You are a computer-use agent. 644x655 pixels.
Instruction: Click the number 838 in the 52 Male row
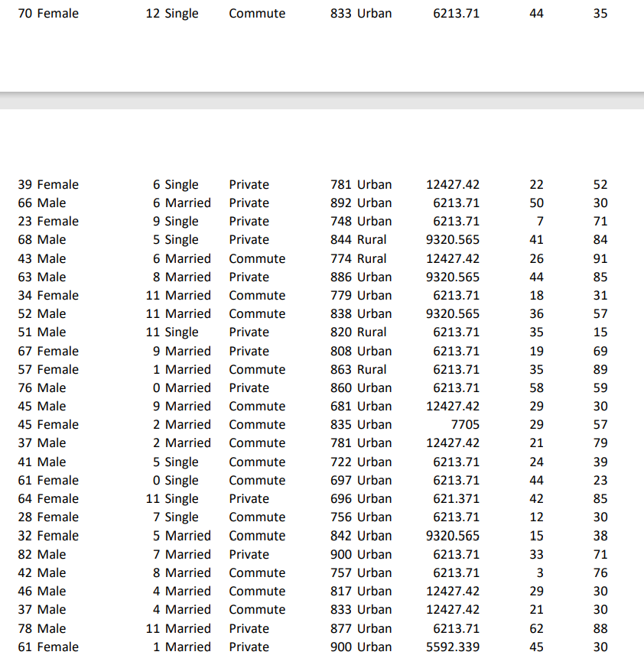341,313
